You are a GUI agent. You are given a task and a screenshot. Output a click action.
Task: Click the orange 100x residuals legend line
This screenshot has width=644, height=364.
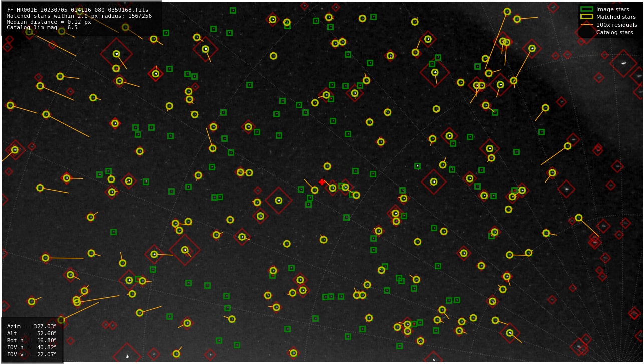click(586, 25)
